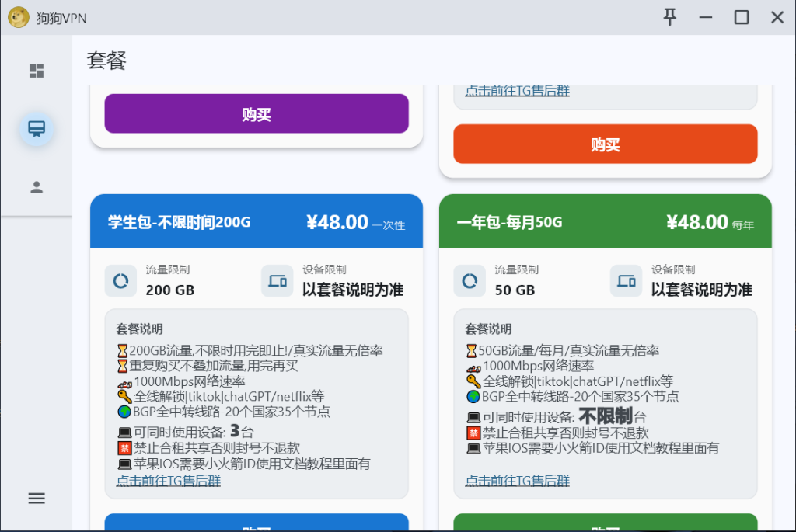Click 套餐说明 heading in 一年包 card
This screenshot has height=532, width=796.
[488, 329]
